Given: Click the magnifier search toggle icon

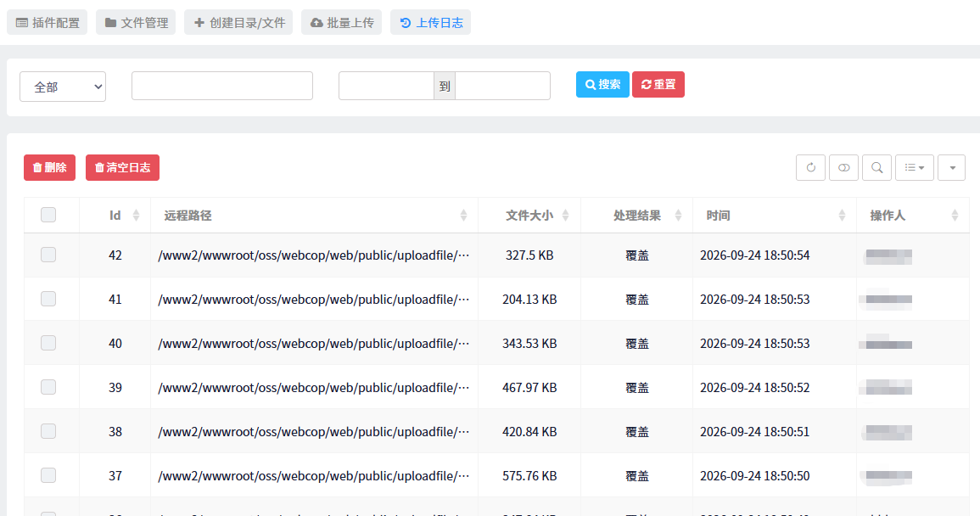Looking at the screenshot, I should [876, 168].
